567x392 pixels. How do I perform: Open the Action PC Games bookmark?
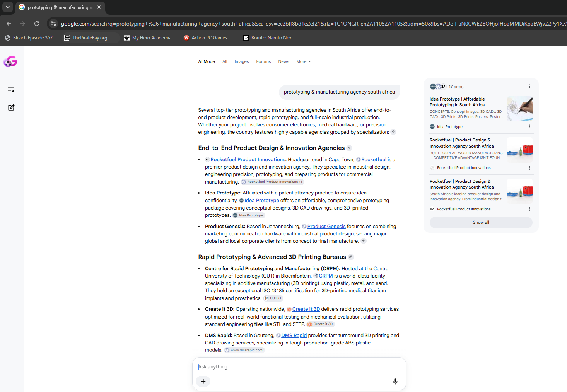click(208, 38)
